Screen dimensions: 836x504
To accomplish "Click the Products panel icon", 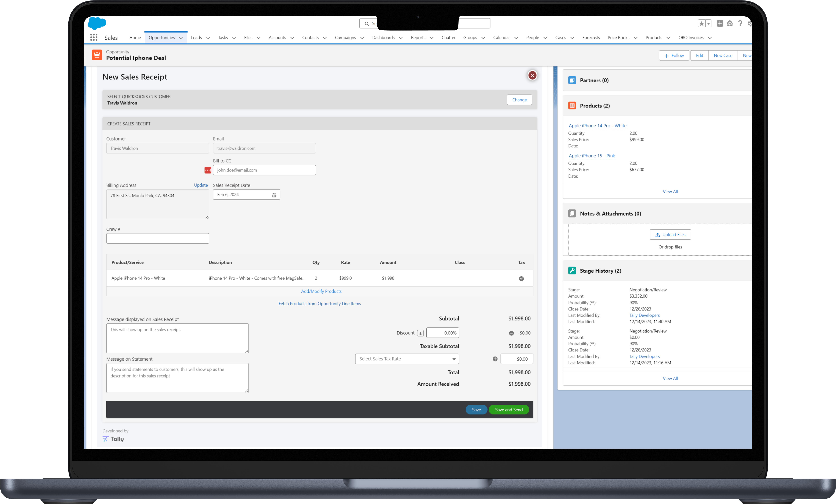I will pos(572,106).
